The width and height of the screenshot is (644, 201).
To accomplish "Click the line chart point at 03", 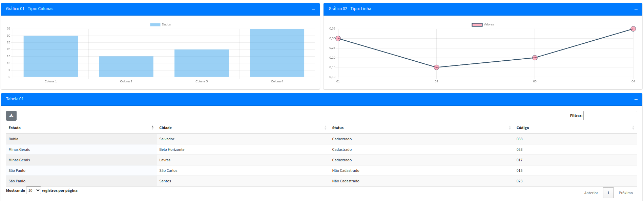I will click(x=535, y=58).
